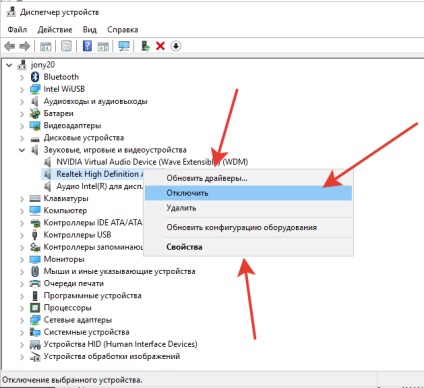Image resolution: width=424 pixels, height=388 pixels.
Task: Click the properties sheet toolbar icon
Action: coord(66,46)
